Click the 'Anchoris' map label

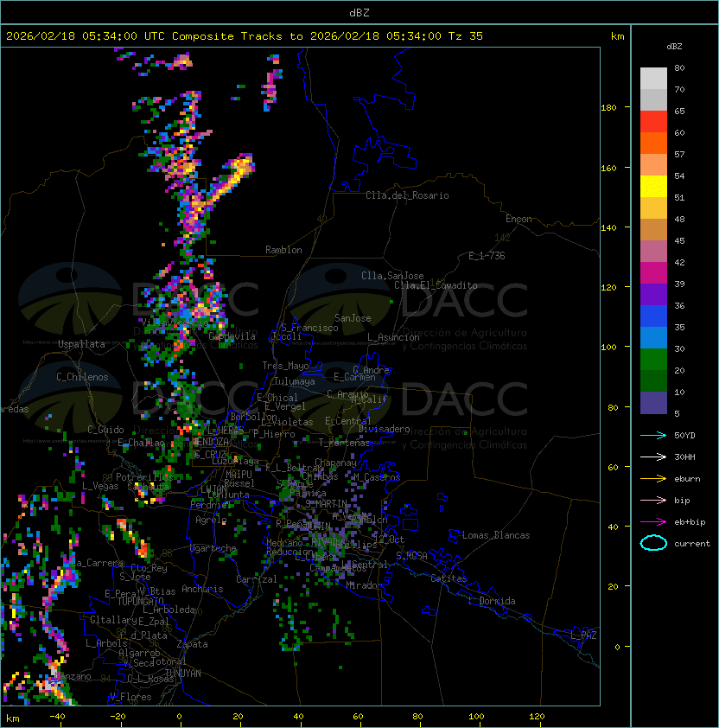coord(202,589)
